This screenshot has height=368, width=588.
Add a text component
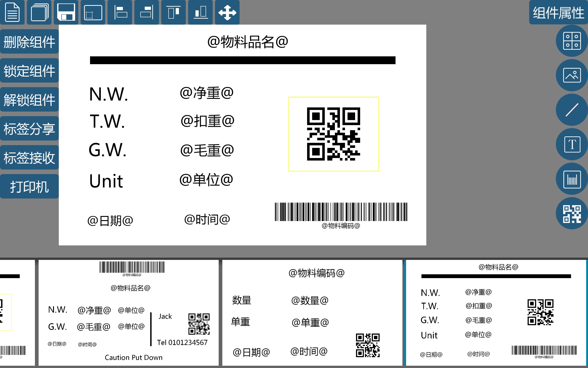(572, 144)
